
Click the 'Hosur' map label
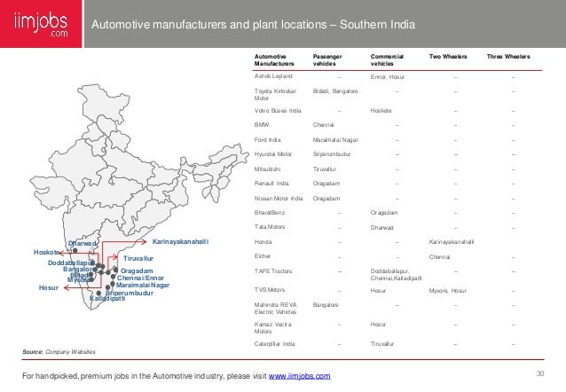point(49,287)
